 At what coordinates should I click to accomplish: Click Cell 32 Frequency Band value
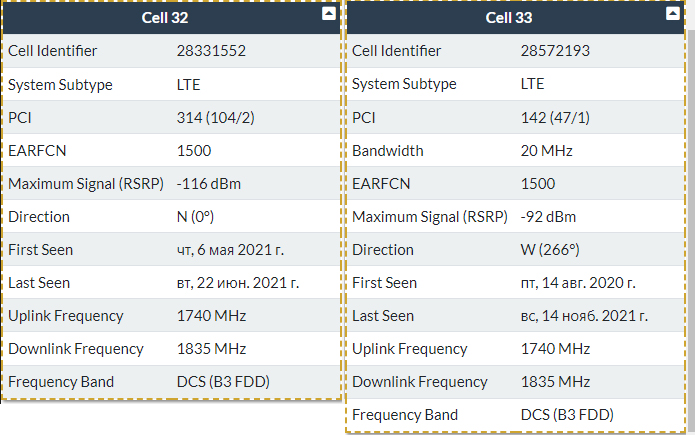[223, 381]
